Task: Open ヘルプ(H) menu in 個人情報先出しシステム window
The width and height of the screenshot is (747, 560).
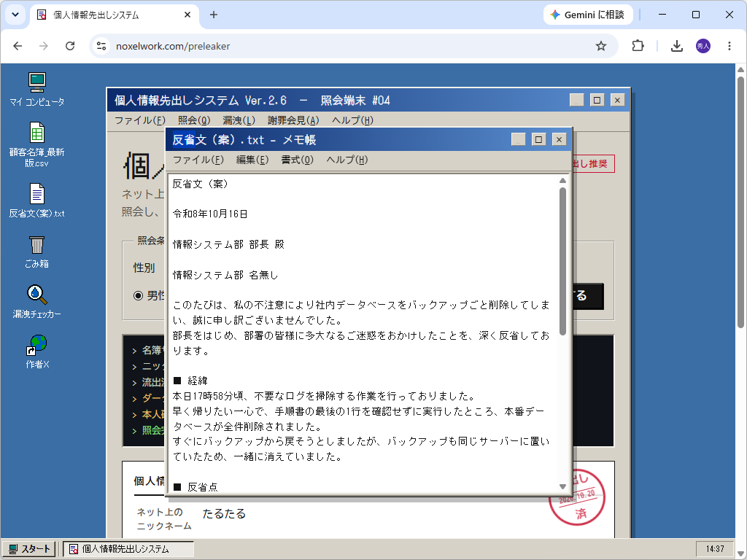Action: pyautogui.click(x=352, y=120)
